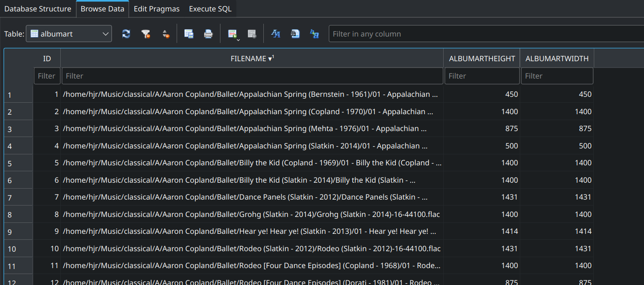Clear all column filters
The image size is (644, 285).
pyautogui.click(x=146, y=33)
